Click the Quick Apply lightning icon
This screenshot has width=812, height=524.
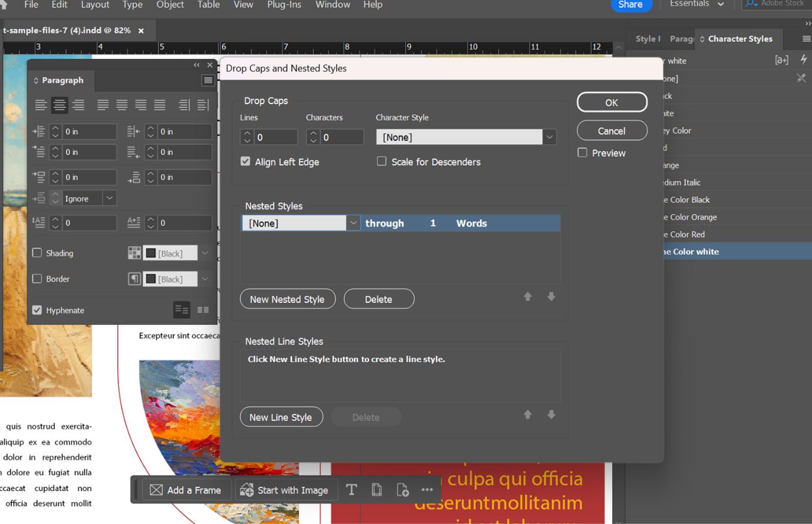[804, 59]
